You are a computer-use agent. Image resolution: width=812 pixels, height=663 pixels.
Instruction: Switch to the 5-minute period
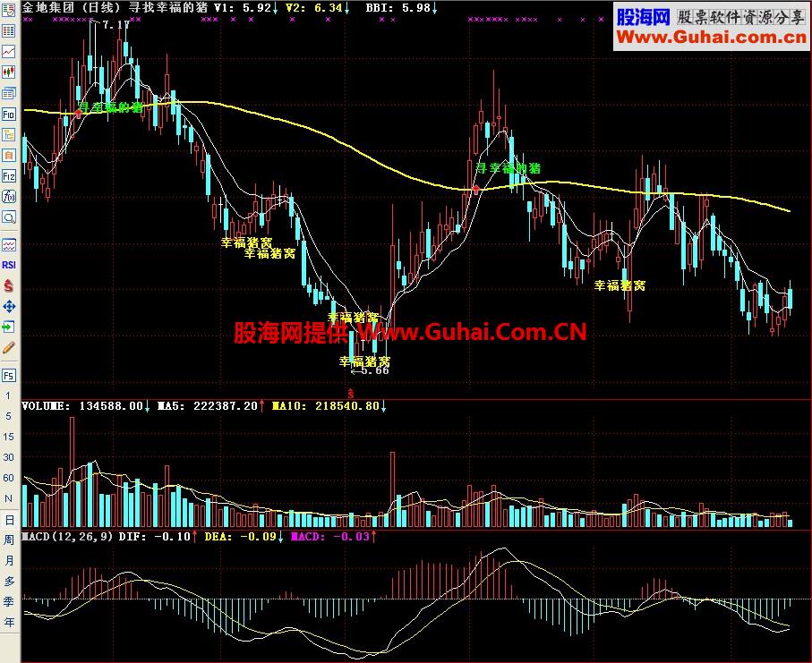coord(8,416)
